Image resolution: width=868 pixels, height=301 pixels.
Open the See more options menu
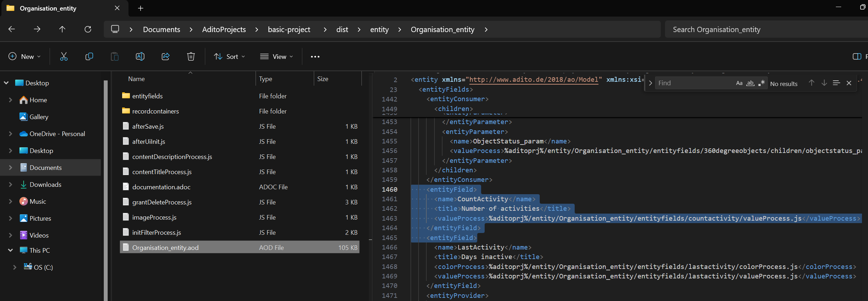(x=315, y=56)
